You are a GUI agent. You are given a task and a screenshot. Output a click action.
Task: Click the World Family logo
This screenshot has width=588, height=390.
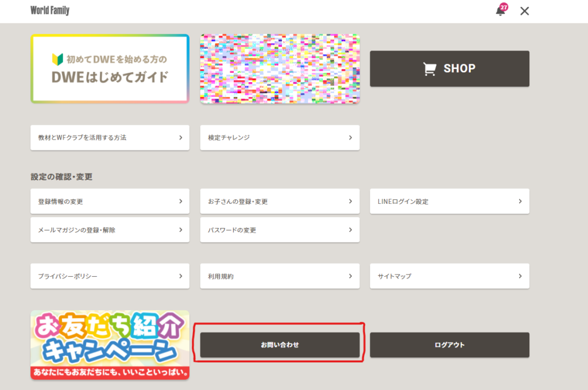[50, 11]
